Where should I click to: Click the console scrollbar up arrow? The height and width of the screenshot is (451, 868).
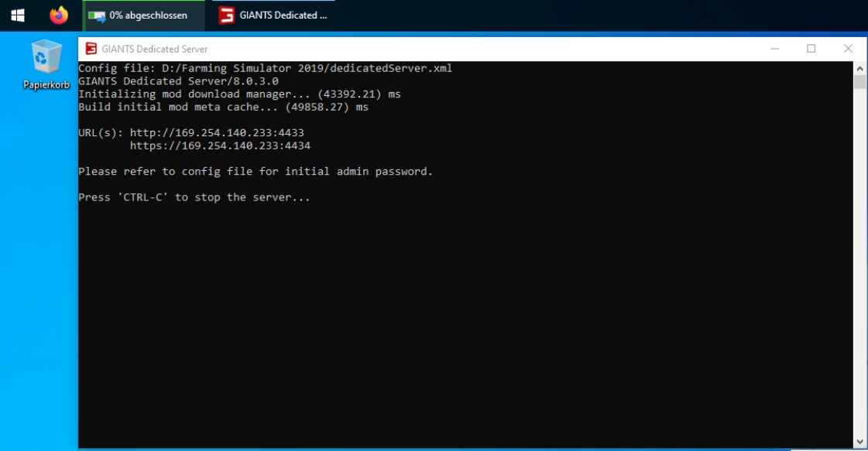pyautogui.click(x=859, y=69)
